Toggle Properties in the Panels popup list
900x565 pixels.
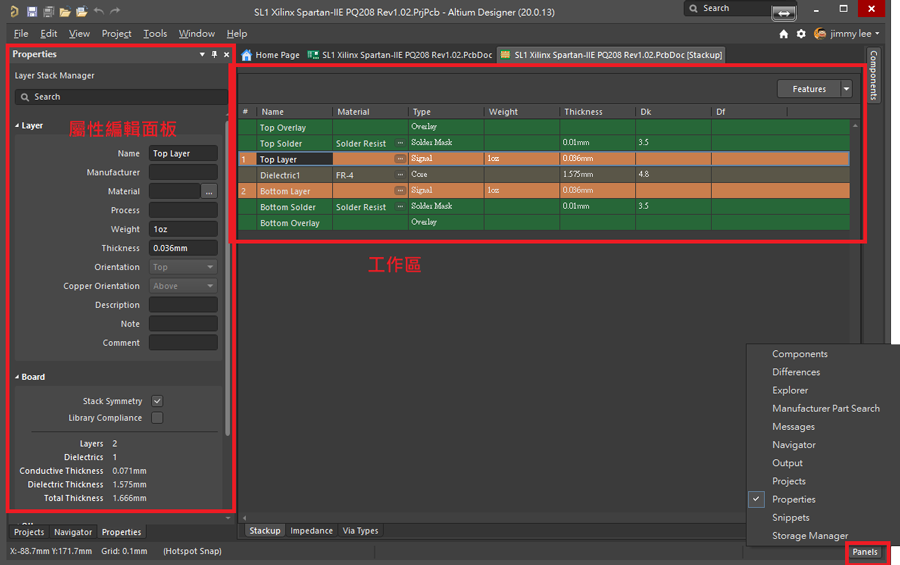click(793, 499)
